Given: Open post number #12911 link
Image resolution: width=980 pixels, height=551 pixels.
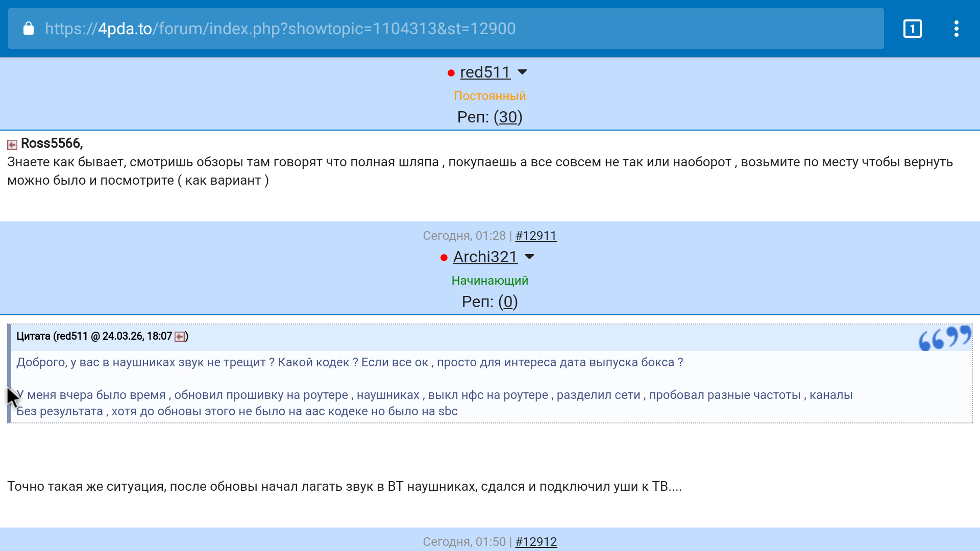Looking at the screenshot, I should (536, 236).
